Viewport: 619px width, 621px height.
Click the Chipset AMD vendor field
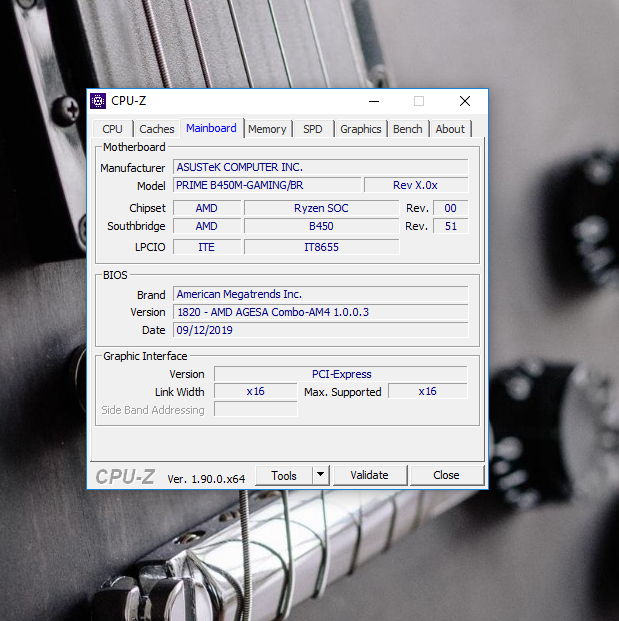[207, 208]
